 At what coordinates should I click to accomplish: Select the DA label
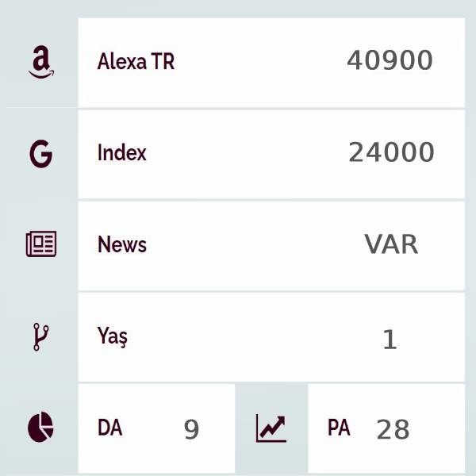pyautogui.click(x=110, y=428)
